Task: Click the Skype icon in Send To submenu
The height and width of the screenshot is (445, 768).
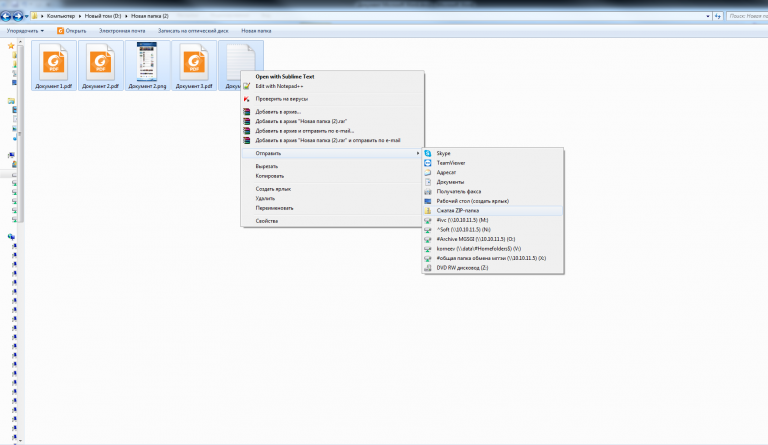Action: coord(429,153)
